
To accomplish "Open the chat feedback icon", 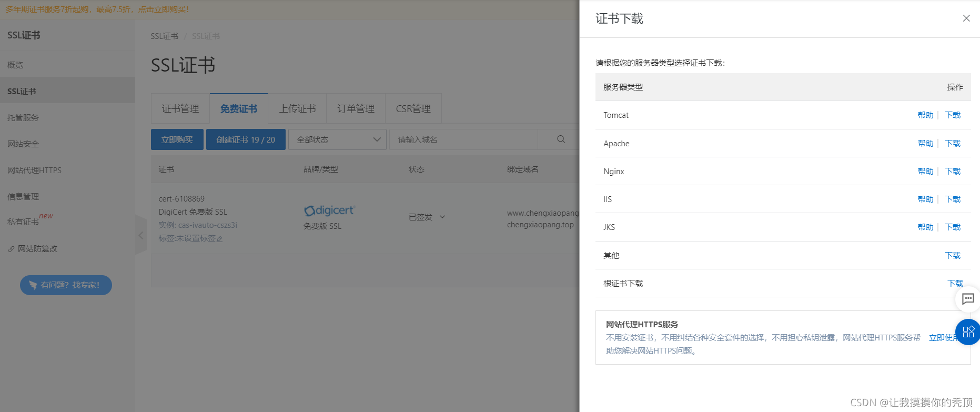I will pos(968,299).
